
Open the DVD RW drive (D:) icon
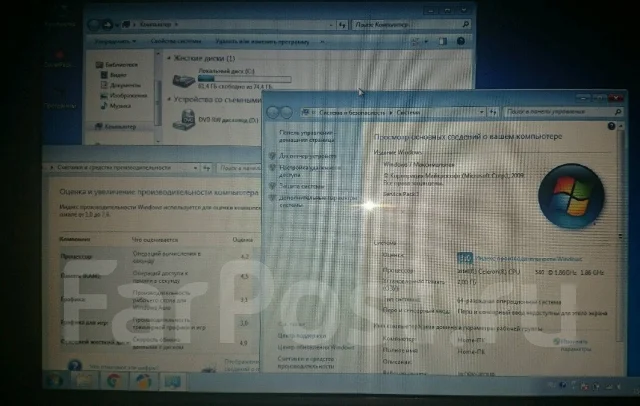pos(184,120)
